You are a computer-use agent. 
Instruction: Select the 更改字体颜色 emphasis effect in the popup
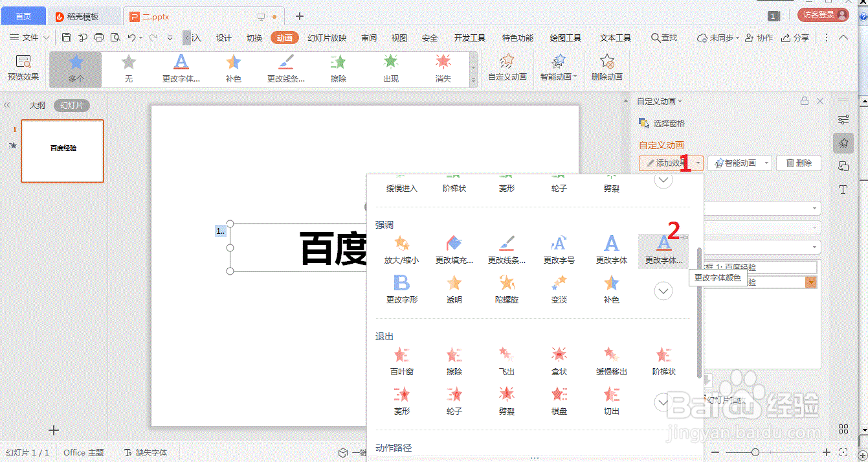(x=663, y=251)
